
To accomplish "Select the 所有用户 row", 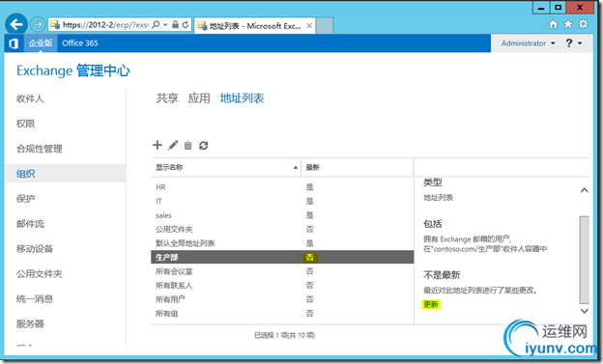I will coord(282,299).
